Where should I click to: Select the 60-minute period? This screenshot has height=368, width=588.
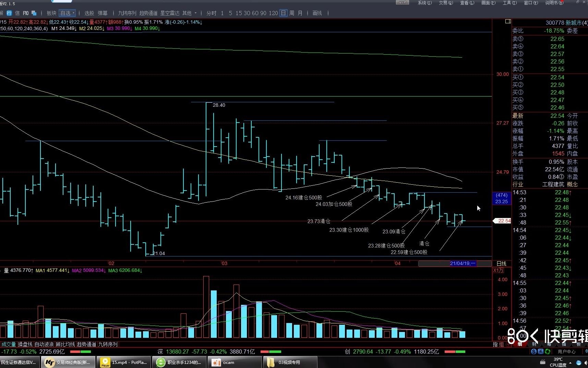(255, 13)
